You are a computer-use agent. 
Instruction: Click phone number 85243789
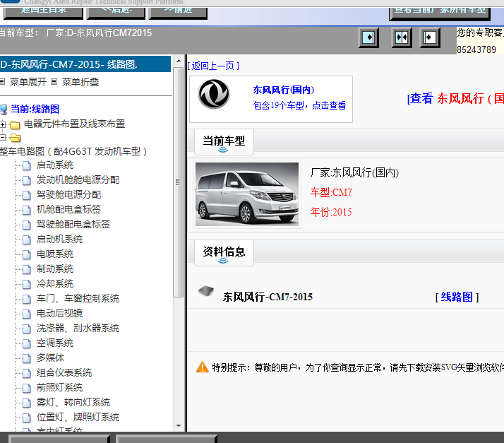[x=476, y=49]
